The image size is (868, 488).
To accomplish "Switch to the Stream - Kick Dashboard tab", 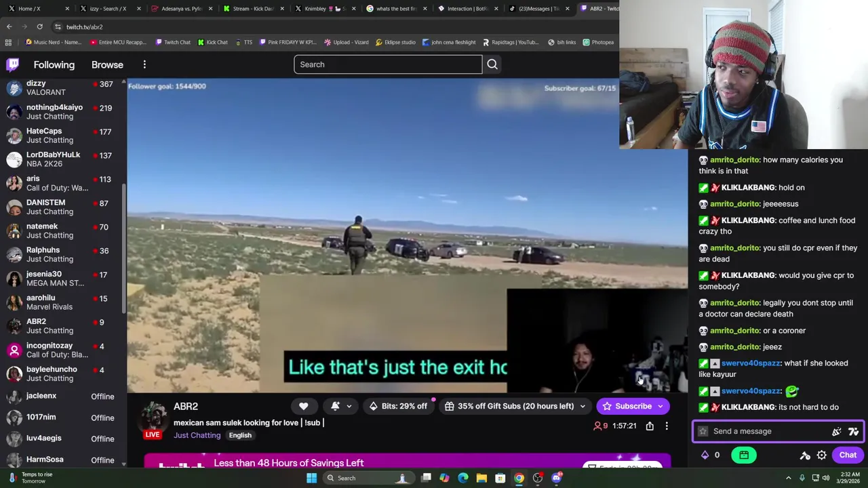I will click(252, 8).
